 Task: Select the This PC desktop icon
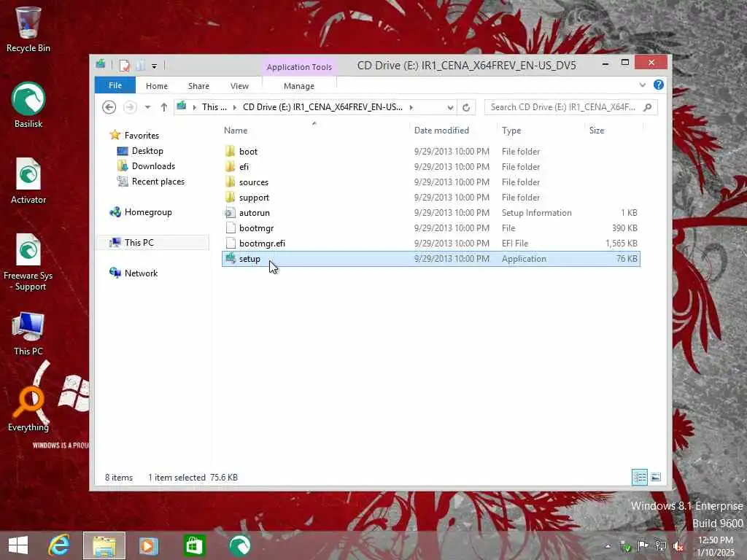click(x=28, y=333)
